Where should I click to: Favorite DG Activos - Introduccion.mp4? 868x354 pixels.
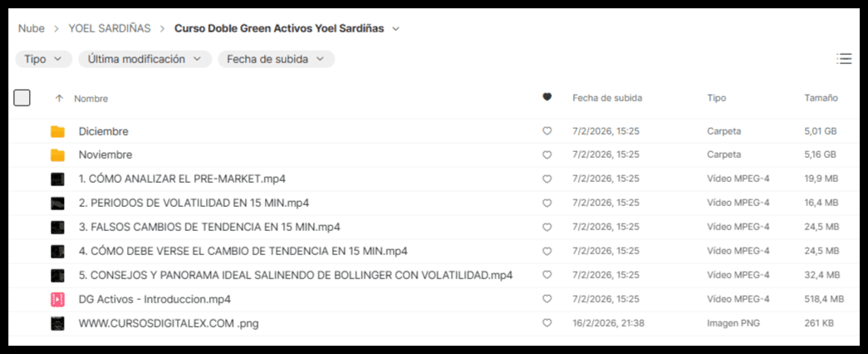[547, 299]
